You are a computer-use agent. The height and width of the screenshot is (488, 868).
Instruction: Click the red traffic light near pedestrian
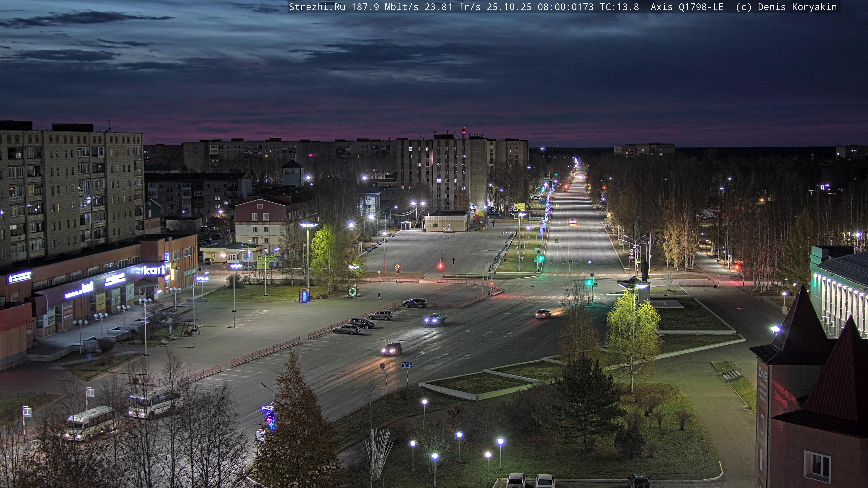point(441,266)
